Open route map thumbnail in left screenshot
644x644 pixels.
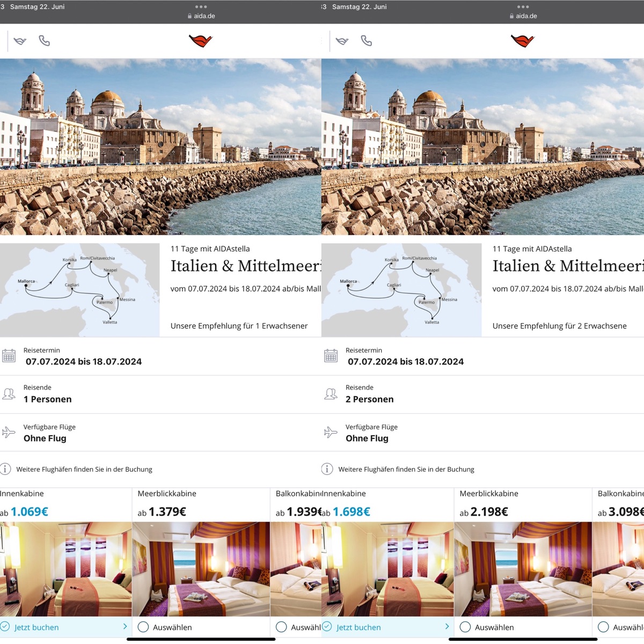(79, 290)
